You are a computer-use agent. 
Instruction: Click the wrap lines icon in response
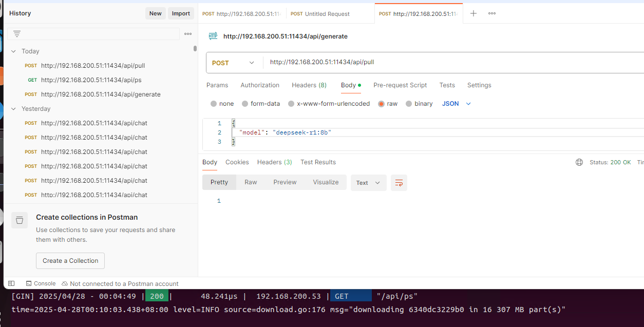coord(399,183)
